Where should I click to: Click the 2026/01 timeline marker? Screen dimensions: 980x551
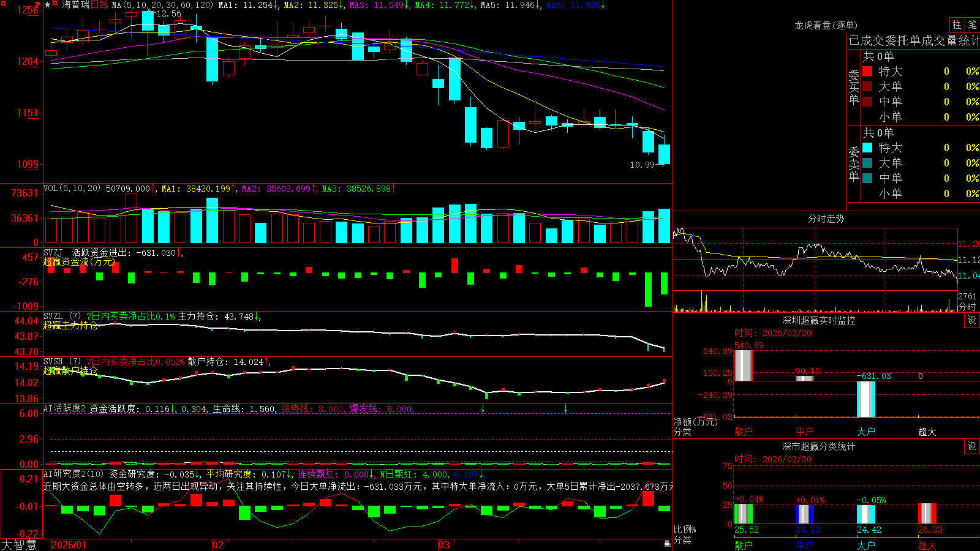[x=69, y=545]
